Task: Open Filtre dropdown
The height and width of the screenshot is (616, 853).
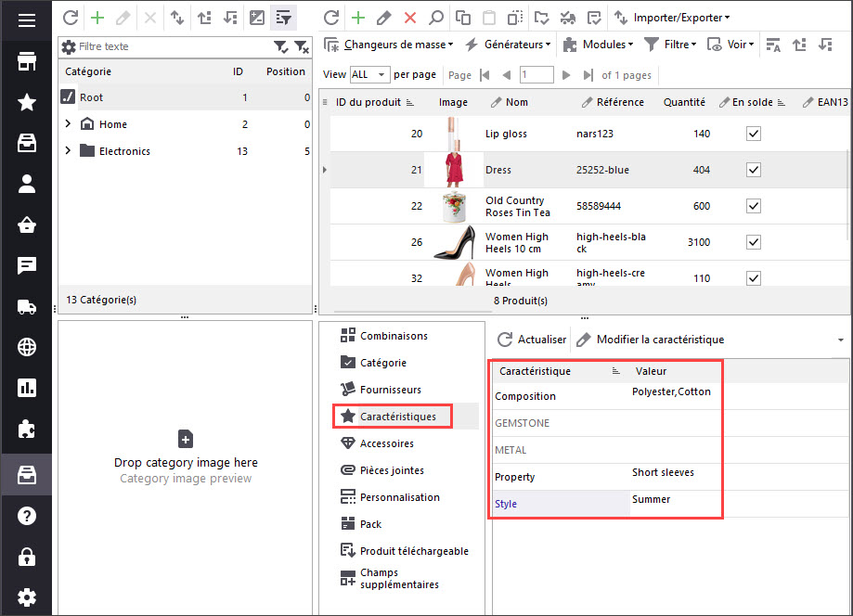Action: [670, 45]
